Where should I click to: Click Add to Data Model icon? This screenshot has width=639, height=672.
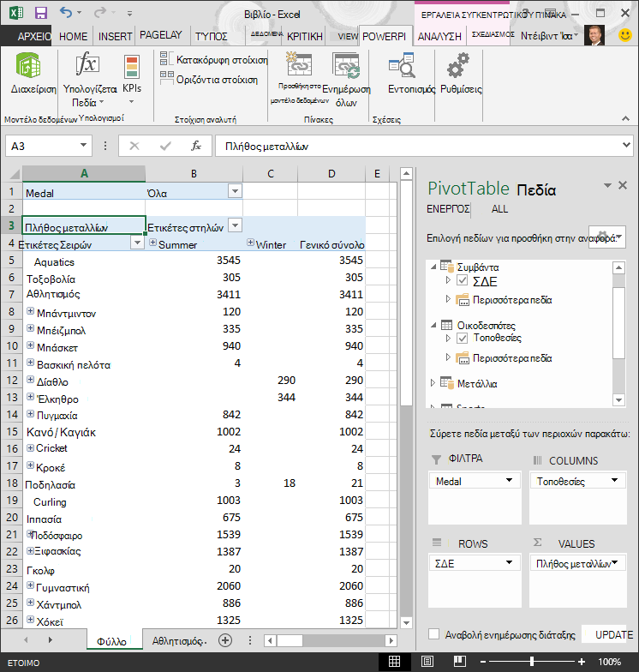click(300, 64)
